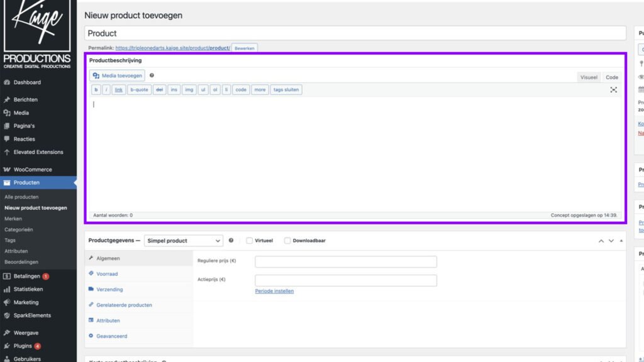Insert a More tag with the more button
The width and height of the screenshot is (644, 362).
(x=260, y=89)
